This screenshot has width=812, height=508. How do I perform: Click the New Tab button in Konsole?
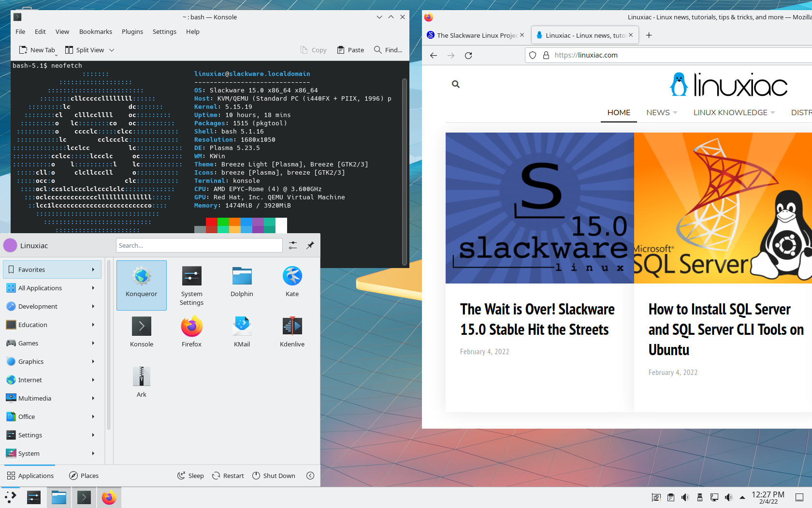37,50
